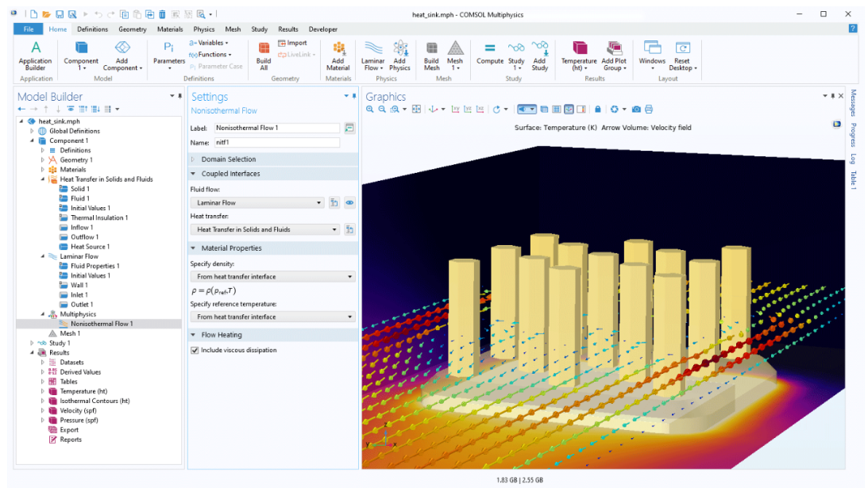
Task: Click the Save icon in quick access toolbar
Action: (x=60, y=14)
